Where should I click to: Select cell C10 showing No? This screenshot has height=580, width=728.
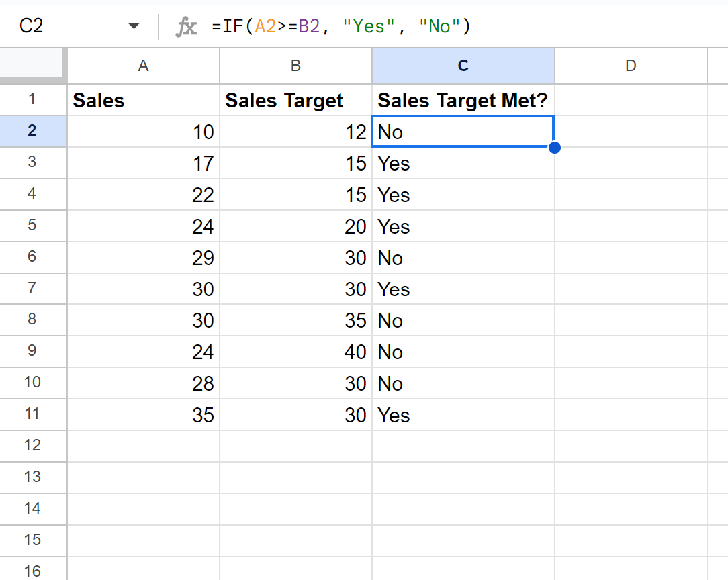click(x=463, y=383)
